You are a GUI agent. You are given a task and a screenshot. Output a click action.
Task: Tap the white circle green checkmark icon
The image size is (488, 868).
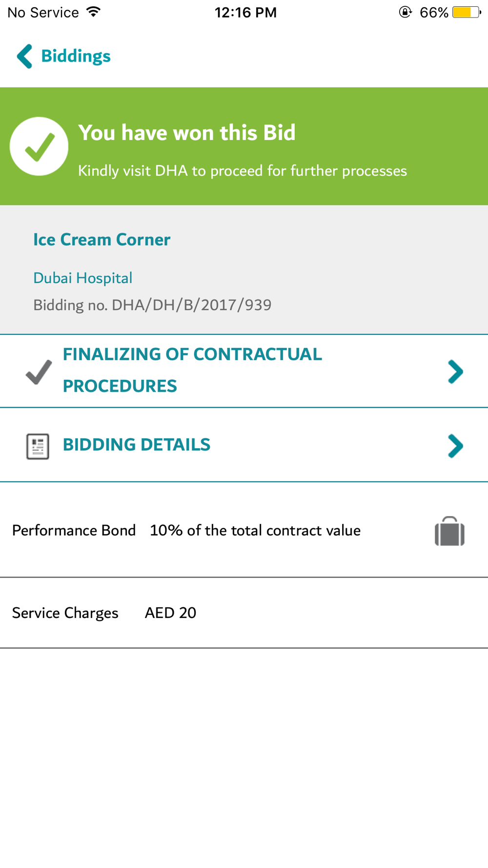[39, 146]
